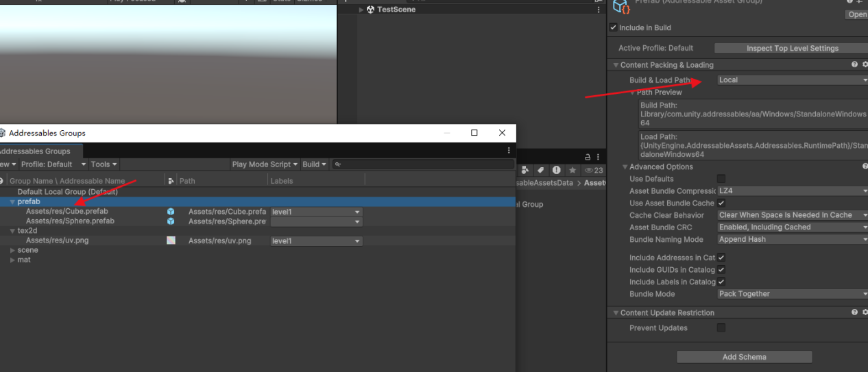Toggle the Include in Build checkbox
Image resolution: width=868 pixels, height=372 pixels.
click(x=613, y=28)
